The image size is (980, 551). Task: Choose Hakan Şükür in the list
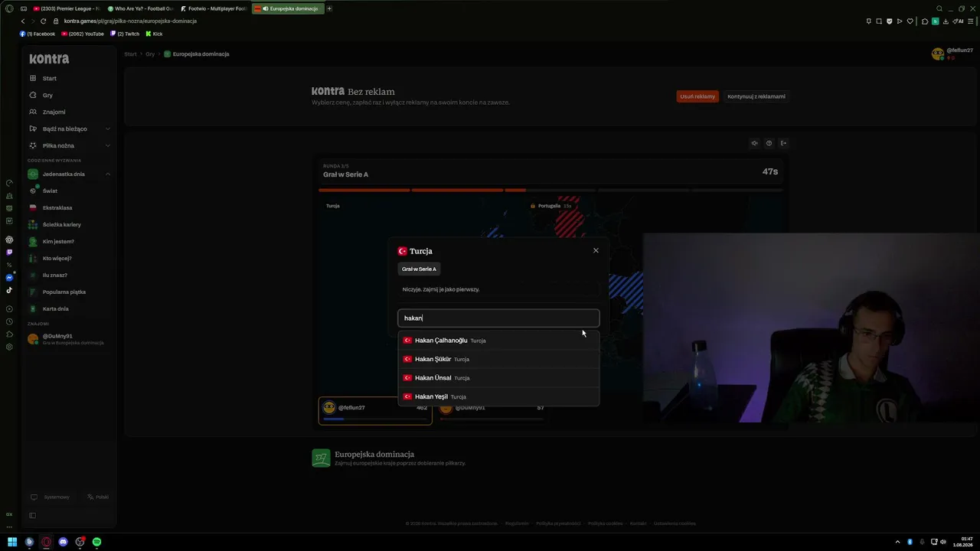pos(498,359)
